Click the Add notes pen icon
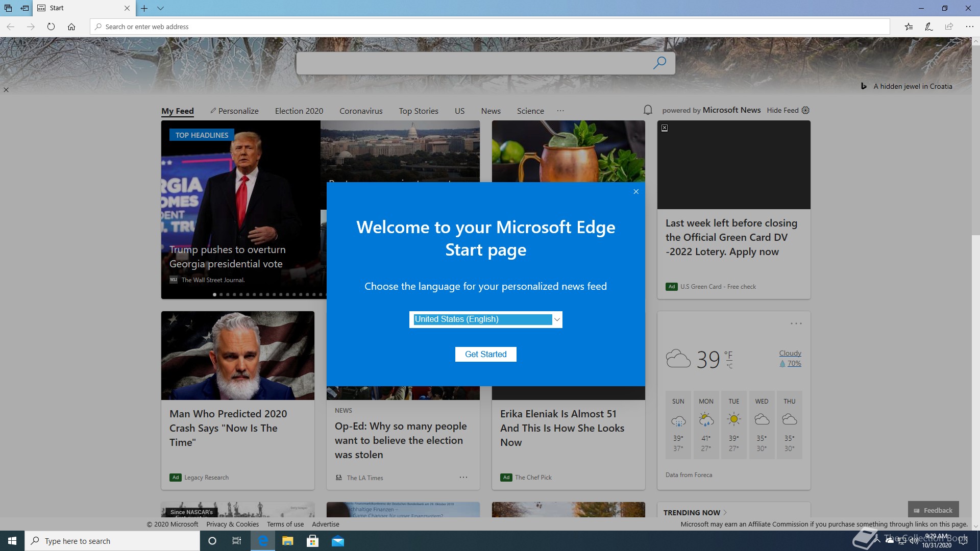Viewport: 980px width, 551px height. point(929,27)
